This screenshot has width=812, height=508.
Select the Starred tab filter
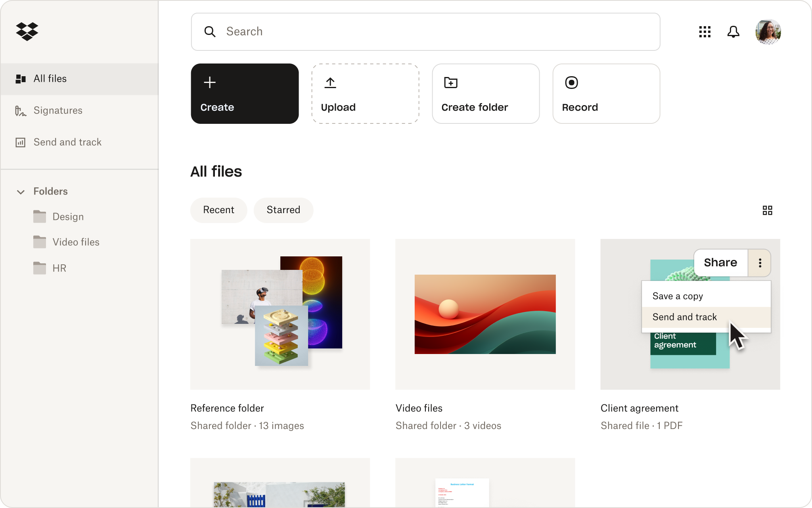tap(283, 210)
